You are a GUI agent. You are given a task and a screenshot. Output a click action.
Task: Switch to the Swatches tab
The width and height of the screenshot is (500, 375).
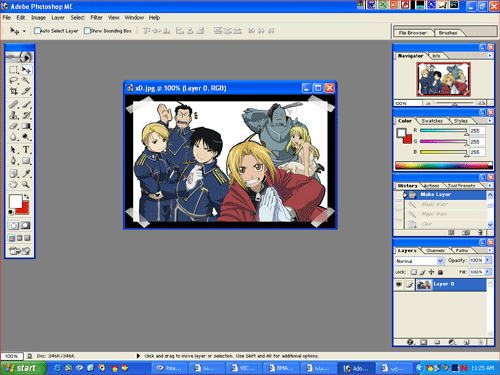(432, 121)
